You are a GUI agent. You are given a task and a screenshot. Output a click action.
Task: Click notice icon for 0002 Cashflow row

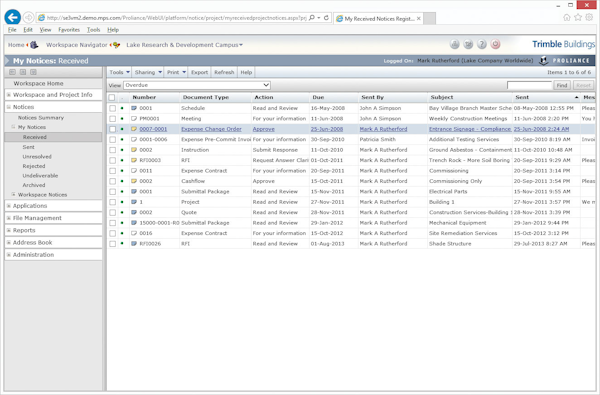click(134, 181)
